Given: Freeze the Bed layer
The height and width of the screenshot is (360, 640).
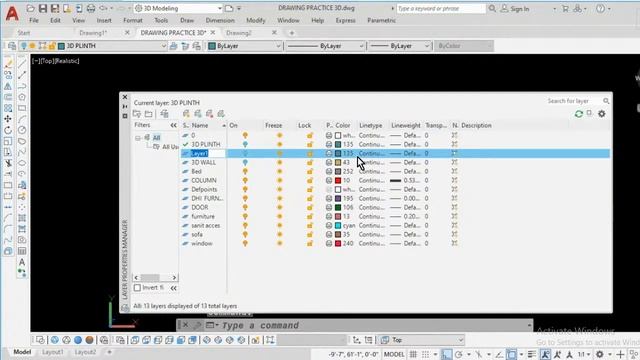Looking at the screenshot, I should click(x=280, y=171).
